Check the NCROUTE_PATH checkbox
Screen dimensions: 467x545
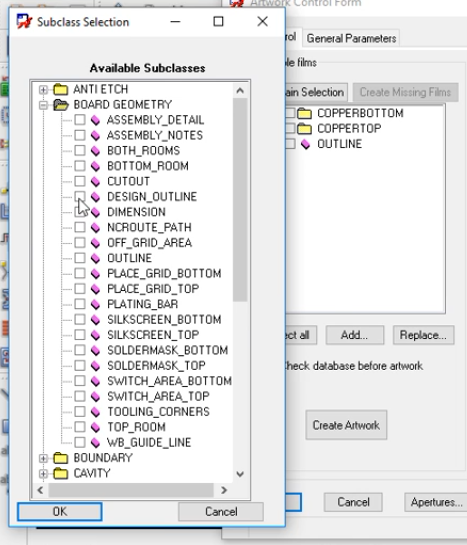coord(80,227)
